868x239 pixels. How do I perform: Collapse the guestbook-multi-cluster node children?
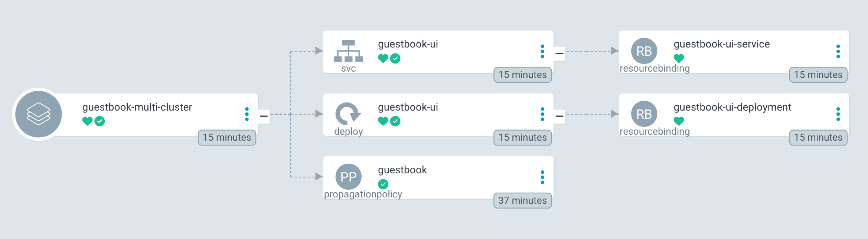pyautogui.click(x=264, y=116)
